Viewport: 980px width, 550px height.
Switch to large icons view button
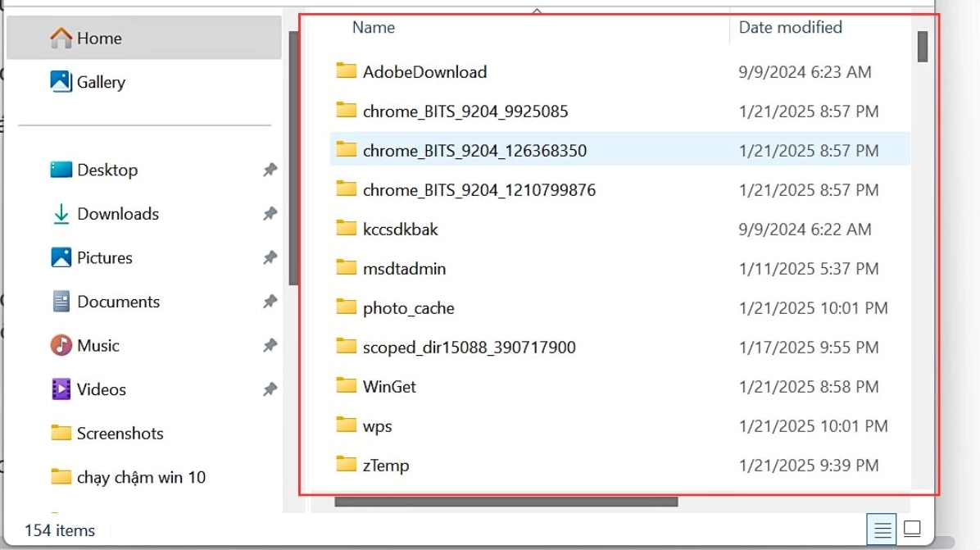tap(912, 530)
